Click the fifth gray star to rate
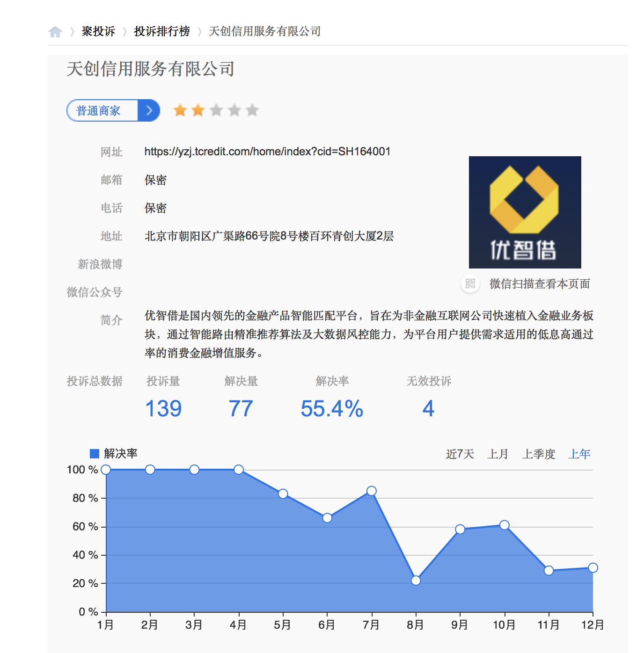 coord(252,109)
